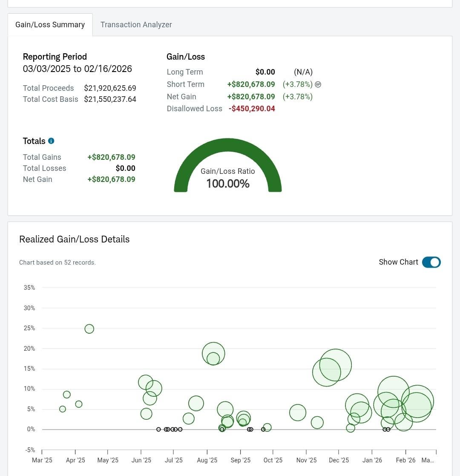This screenshot has width=460, height=476.
Task: Click the Total Gains amount under Totals
Action: coord(111,157)
